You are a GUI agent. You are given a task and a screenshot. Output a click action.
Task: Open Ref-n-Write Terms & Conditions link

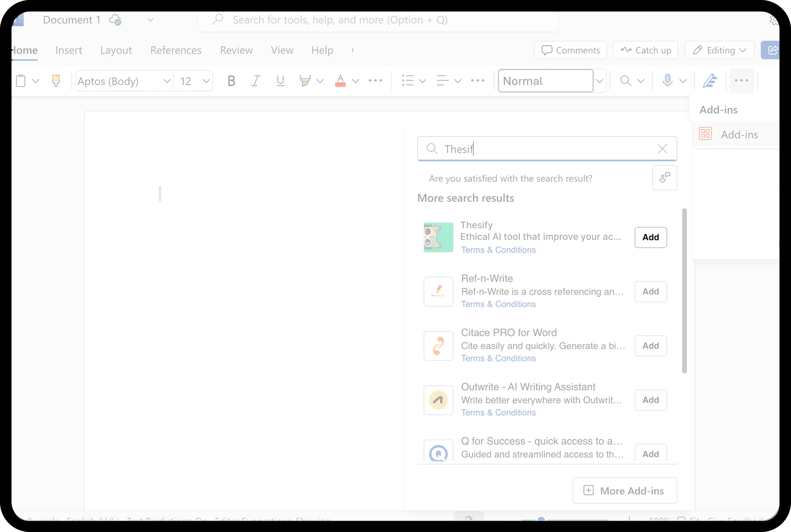tap(498, 304)
